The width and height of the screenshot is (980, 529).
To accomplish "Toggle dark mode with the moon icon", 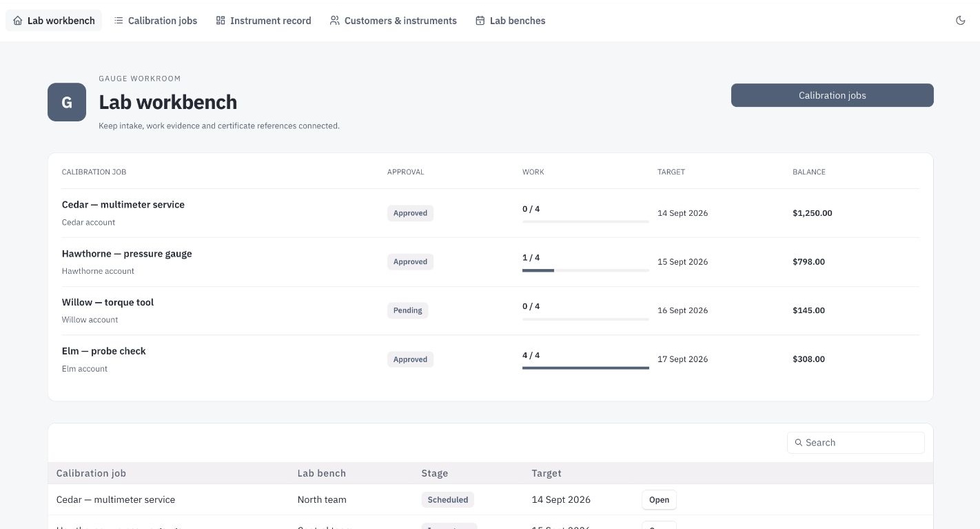I will [961, 21].
